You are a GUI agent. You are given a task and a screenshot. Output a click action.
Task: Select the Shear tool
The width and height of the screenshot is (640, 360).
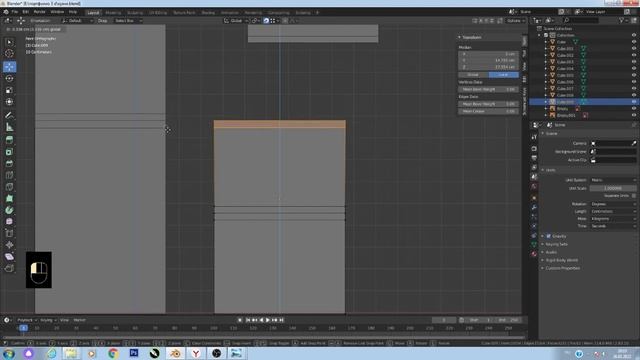(9, 257)
